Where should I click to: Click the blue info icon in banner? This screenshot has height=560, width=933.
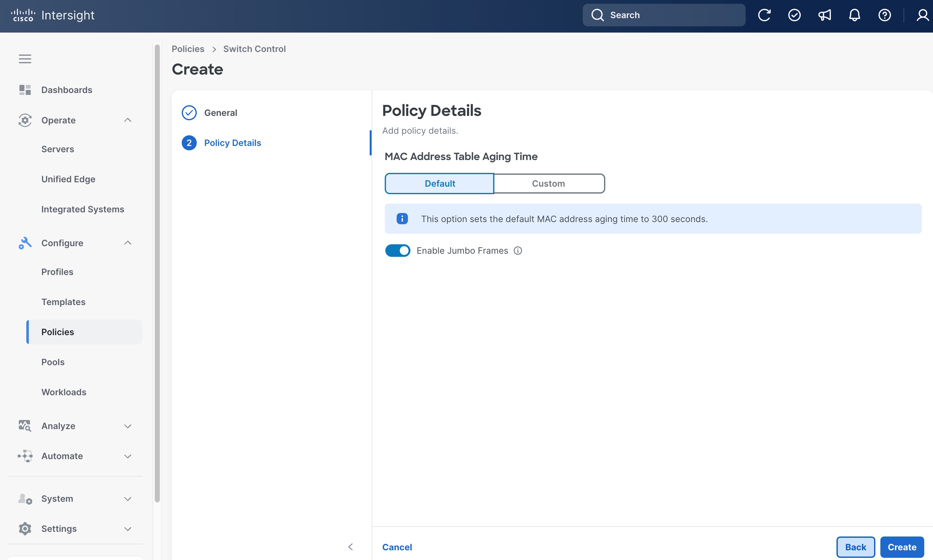pyautogui.click(x=402, y=219)
